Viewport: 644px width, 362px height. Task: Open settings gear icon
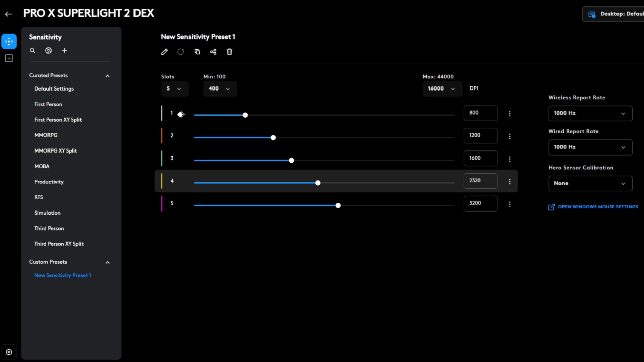click(9, 352)
